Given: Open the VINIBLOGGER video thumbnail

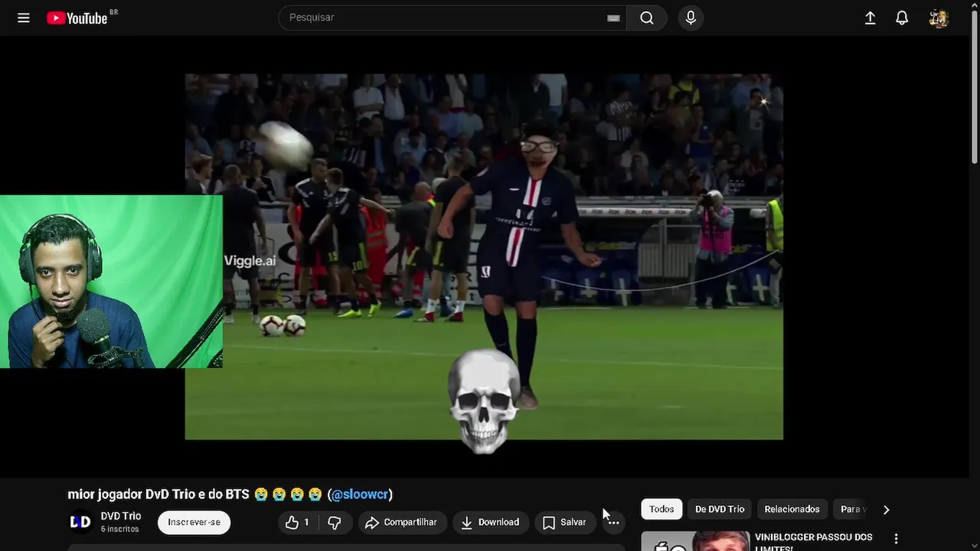Looking at the screenshot, I should click(695, 541).
